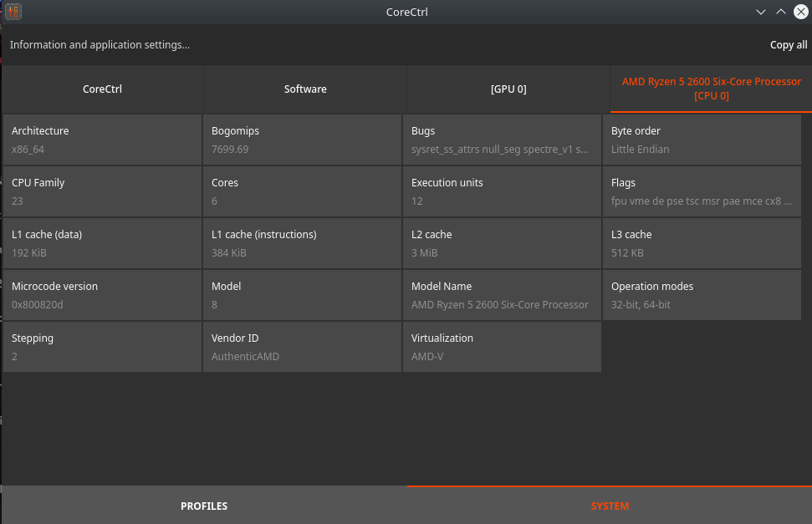The height and width of the screenshot is (524, 812).
Task: Select the [GPU 0] tab
Action: coord(508,89)
